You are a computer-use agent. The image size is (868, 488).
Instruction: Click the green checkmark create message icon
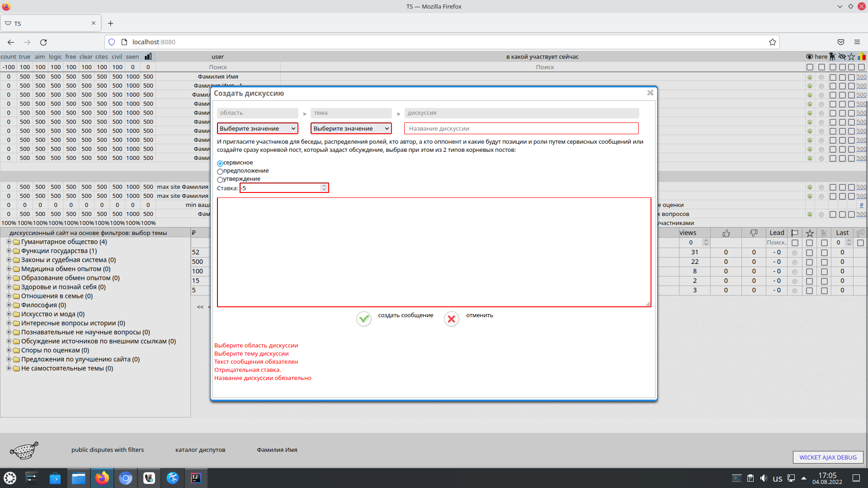(364, 319)
